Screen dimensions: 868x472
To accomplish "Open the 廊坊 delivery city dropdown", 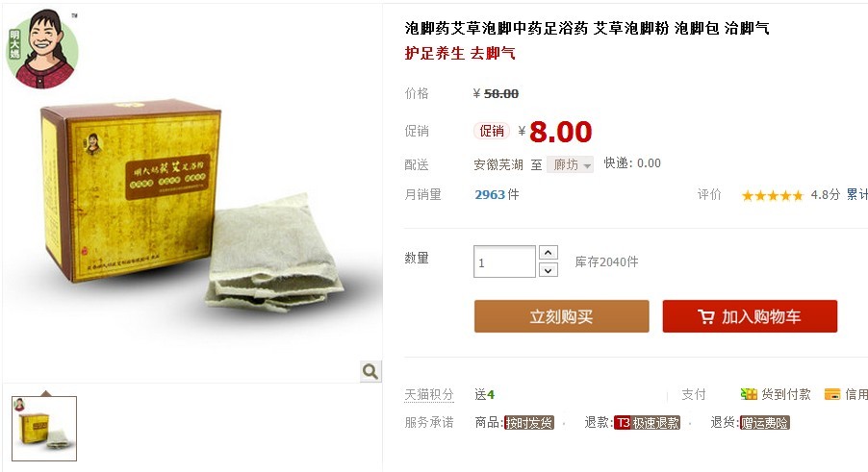I will pyautogui.click(x=571, y=164).
